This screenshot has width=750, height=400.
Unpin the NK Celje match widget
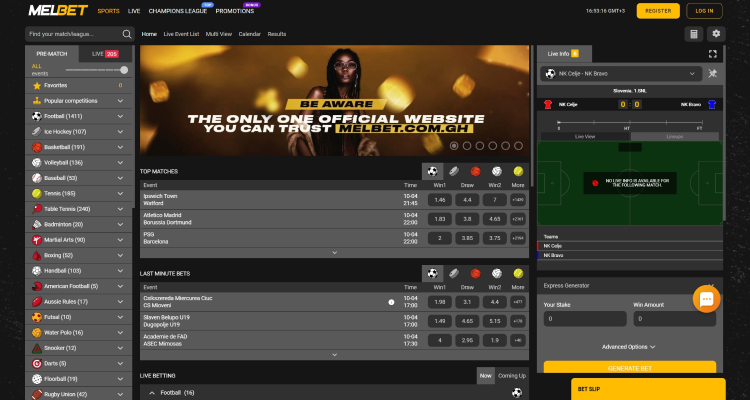tap(713, 74)
